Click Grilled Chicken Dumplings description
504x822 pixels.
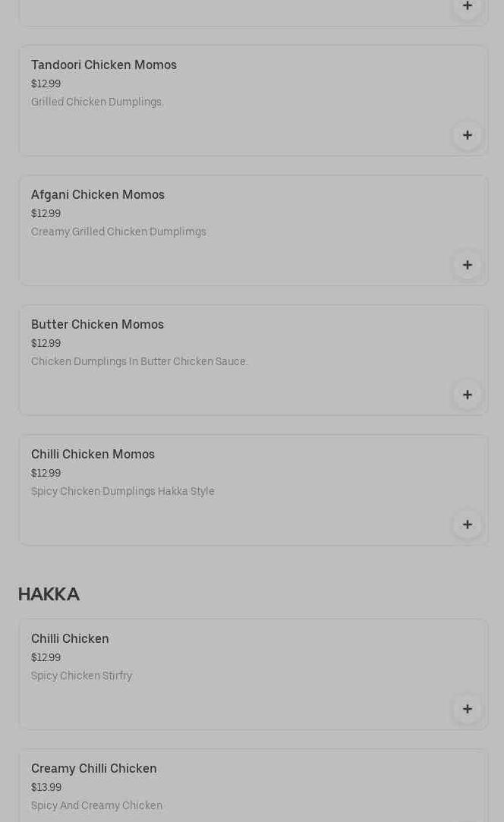[x=97, y=102]
